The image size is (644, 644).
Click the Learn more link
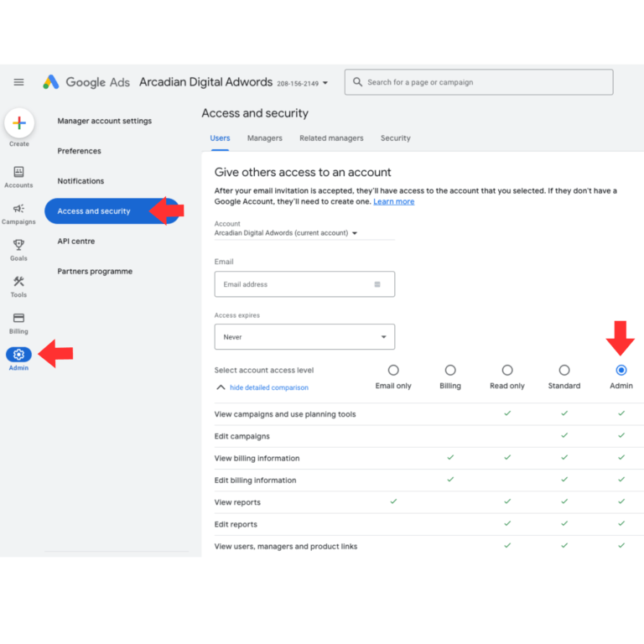tap(393, 201)
